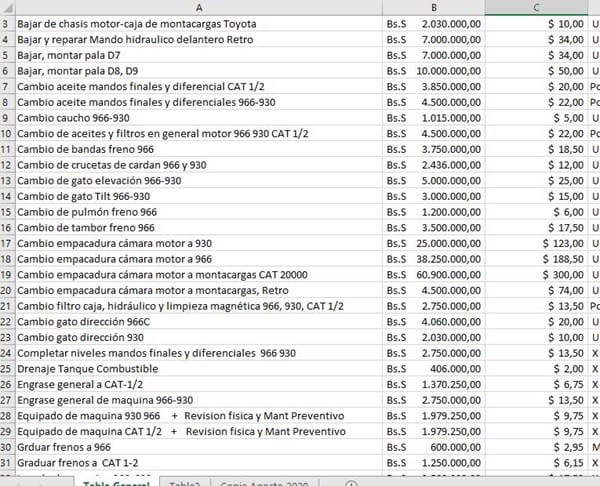Select dollar value '$ 2,95' in row 30
The image size is (600, 486).
(x=536, y=447)
